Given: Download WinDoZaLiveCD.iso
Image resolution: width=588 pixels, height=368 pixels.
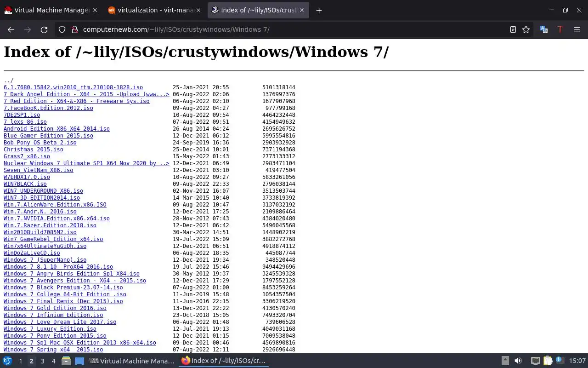Looking at the screenshot, I should [x=32, y=253].
